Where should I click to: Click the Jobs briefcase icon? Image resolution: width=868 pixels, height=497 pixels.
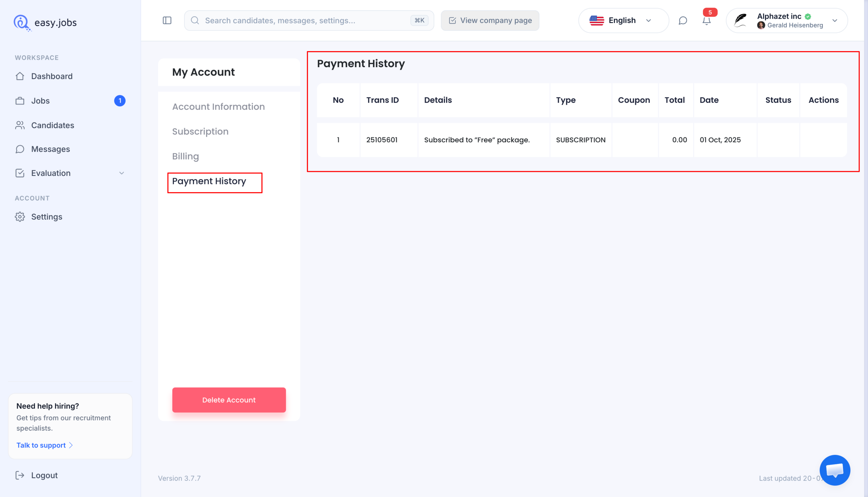click(x=20, y=101)
